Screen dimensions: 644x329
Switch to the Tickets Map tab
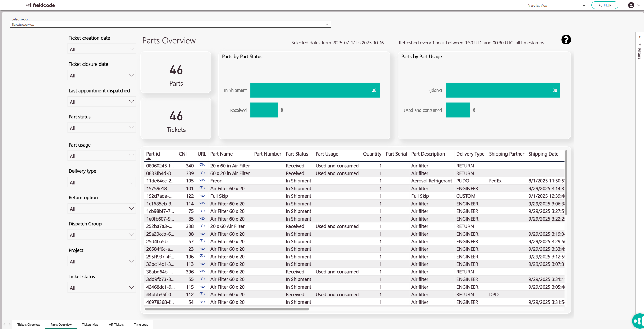pyautogui.click(x=90, y=324)
